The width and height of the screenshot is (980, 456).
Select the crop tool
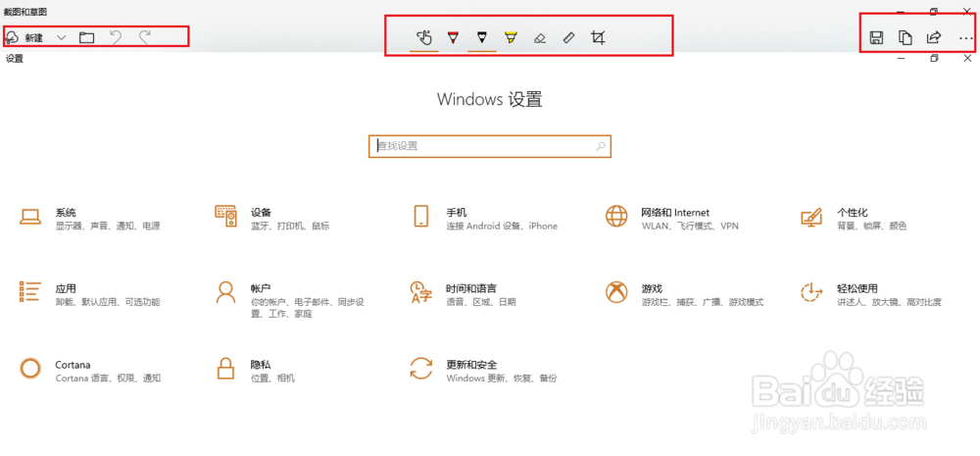598,37
